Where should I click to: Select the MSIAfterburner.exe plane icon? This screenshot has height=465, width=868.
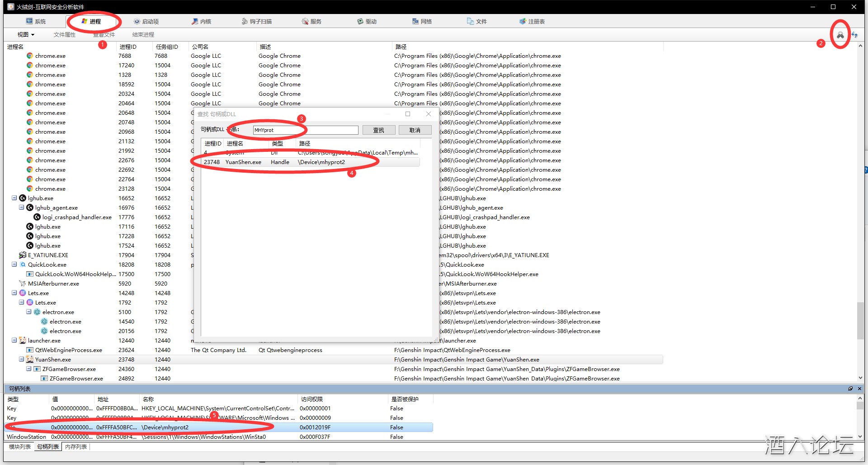point(23,283)
